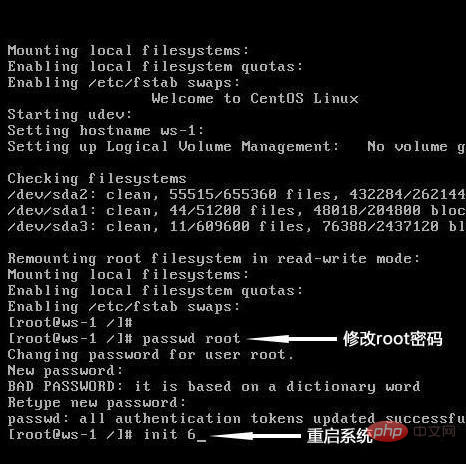The width and height of the screenshot is (466, 464).
Task: Click the BAD PASSWORD warning line
Action: pos(214,387)
